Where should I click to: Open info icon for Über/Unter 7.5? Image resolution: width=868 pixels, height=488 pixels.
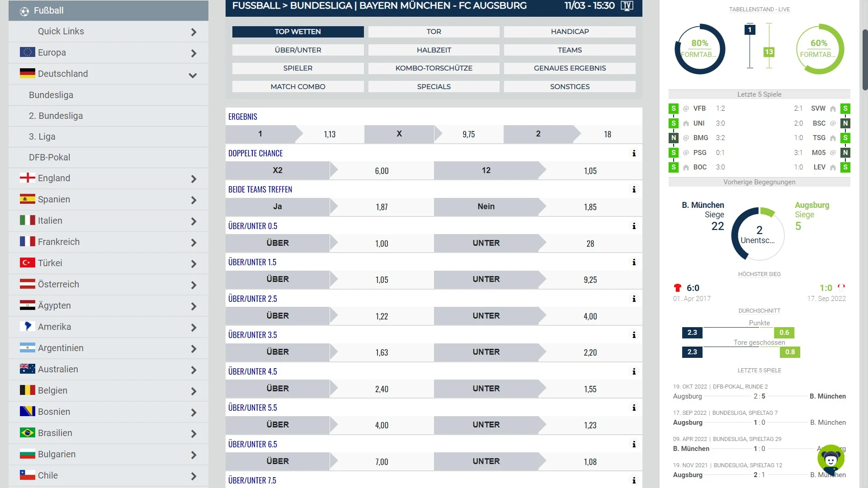pos(634,480)
